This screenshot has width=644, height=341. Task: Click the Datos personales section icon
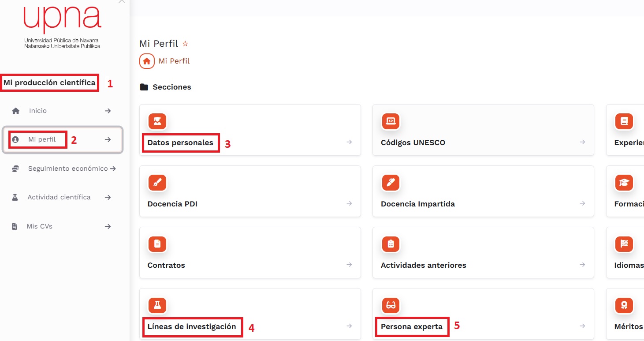tap(157, 121)
